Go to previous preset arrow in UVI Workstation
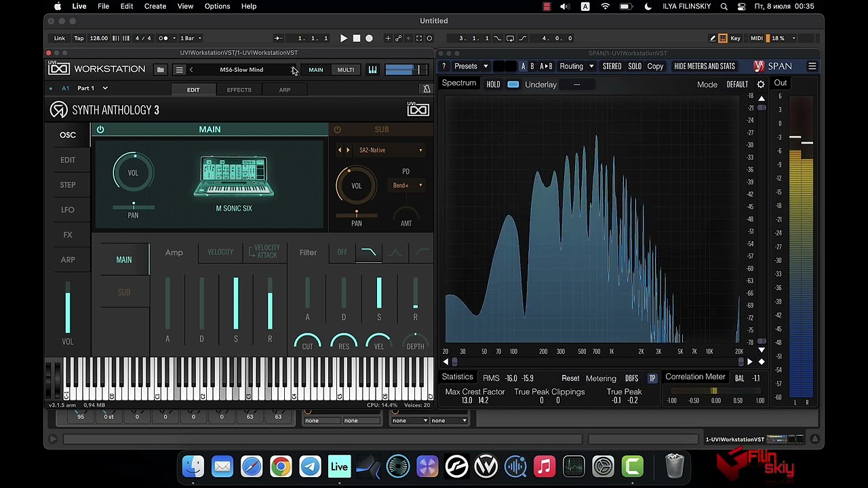Image resolution: width=868 pixels, height=488 pixels. tap(191, 70)
